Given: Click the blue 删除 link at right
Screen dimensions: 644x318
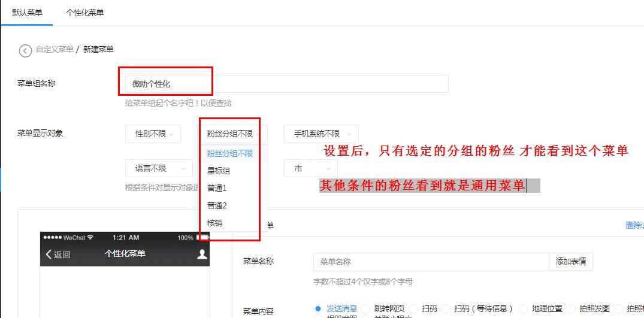Looking at the screenshot, I should pyautogui.click(x=634, y=225).
